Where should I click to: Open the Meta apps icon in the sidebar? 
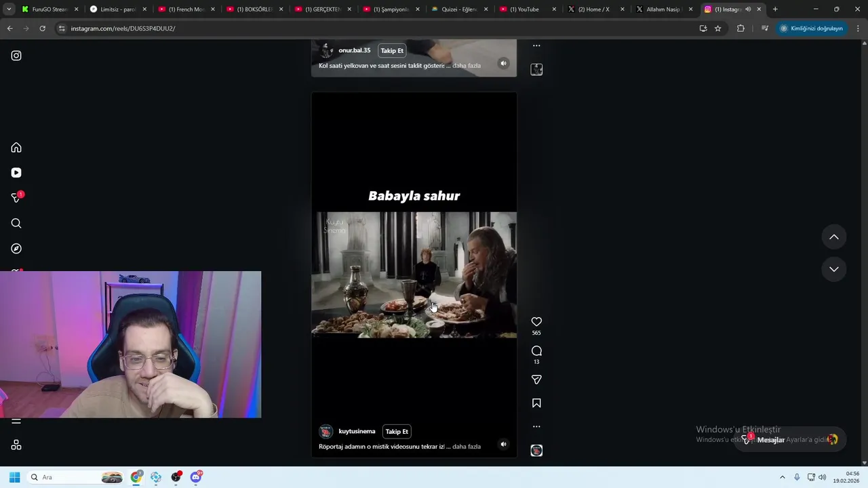(x=16, y=445)
